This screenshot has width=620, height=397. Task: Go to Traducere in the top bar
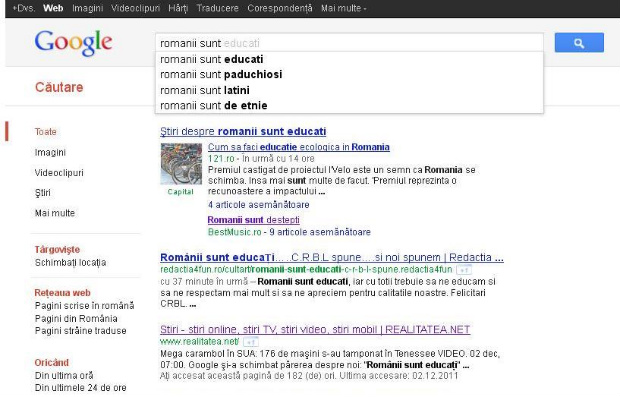click(x=217, y=8)
